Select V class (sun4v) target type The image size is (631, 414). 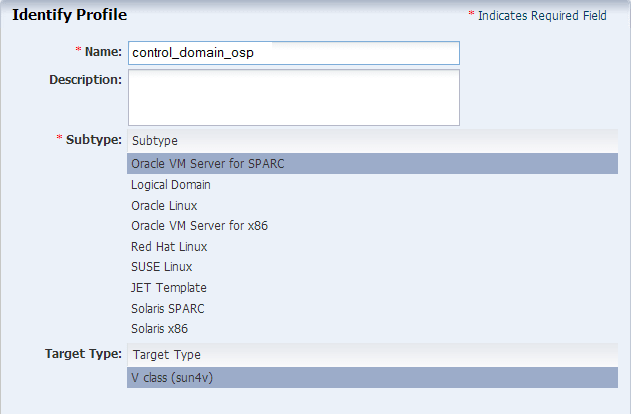pyautogui.click(x=372, y=378)
